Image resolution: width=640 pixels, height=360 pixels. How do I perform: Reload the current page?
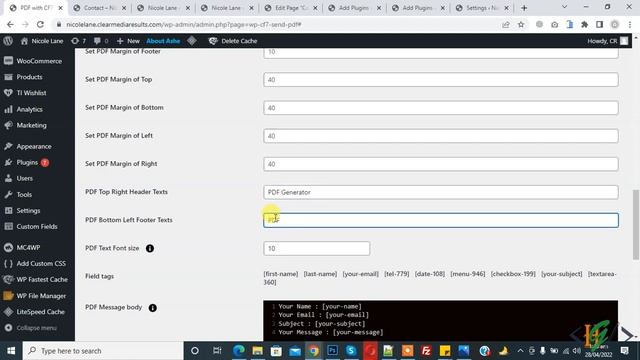(x=40, y=24)
